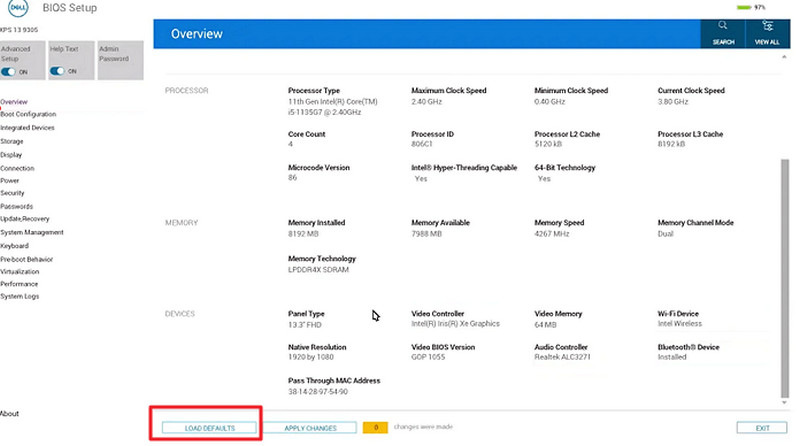This screenshot has height=446, width=800.
Task: Select Overview in the sidebar
Action: 14,102
